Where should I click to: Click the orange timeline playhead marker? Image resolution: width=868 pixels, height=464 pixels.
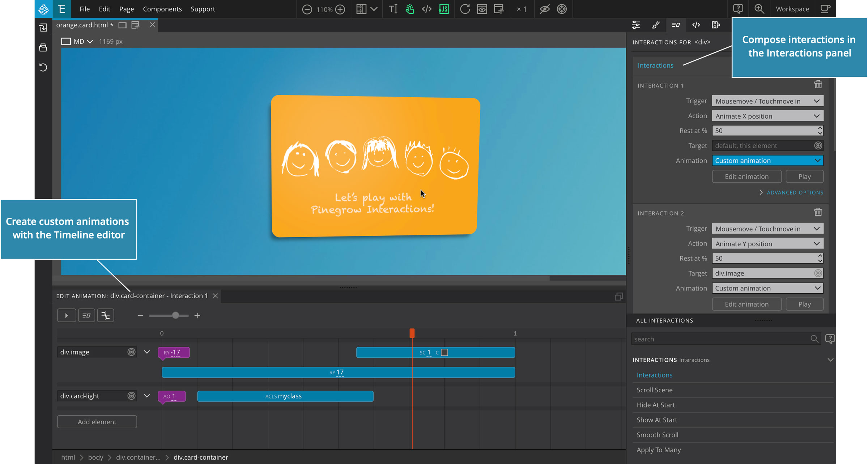point(412,333)
